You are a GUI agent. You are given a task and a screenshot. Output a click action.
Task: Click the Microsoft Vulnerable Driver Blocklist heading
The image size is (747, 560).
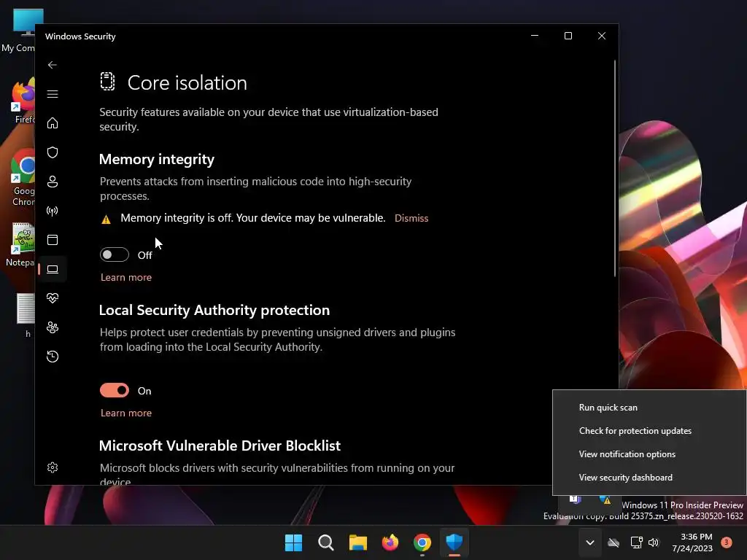[220, 446]
